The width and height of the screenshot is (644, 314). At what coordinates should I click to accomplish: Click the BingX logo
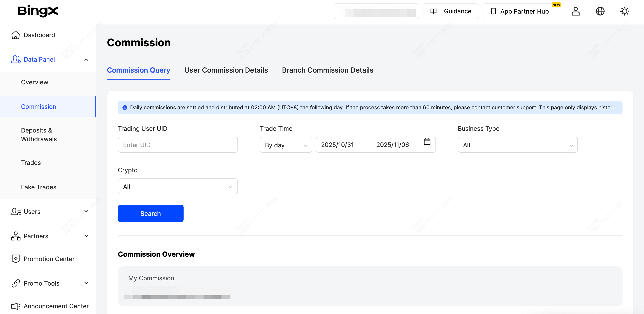(x=38, y=11)
